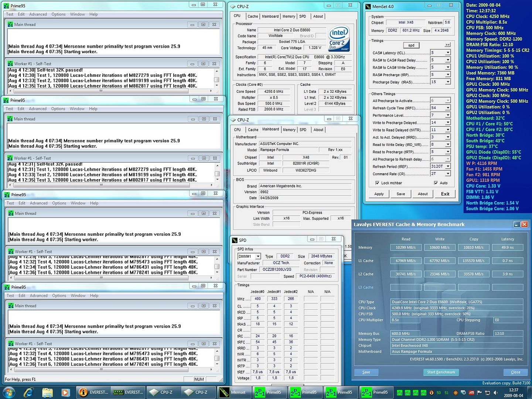Click the >> expand button in MemSet Timings
The image size is (532, 399).
coord(447,45)
